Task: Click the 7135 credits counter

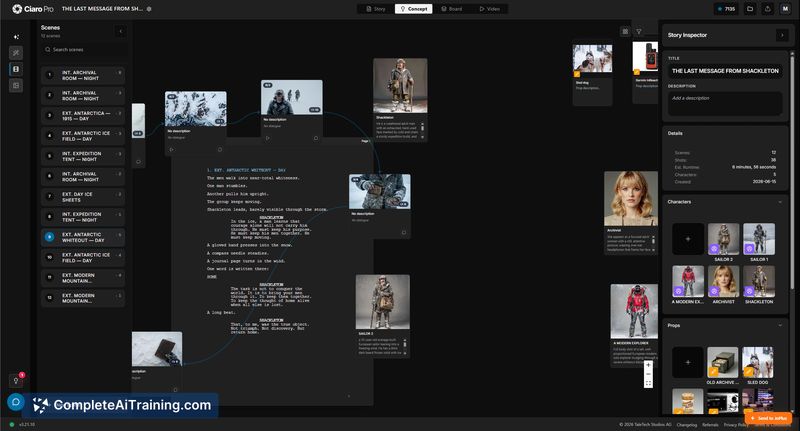Action: [727, 9]
